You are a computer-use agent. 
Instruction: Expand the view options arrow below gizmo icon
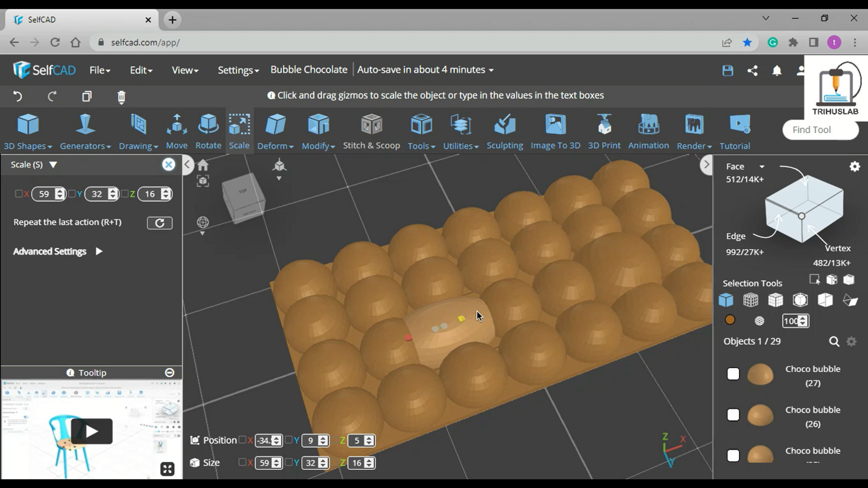tap(279, 179)
